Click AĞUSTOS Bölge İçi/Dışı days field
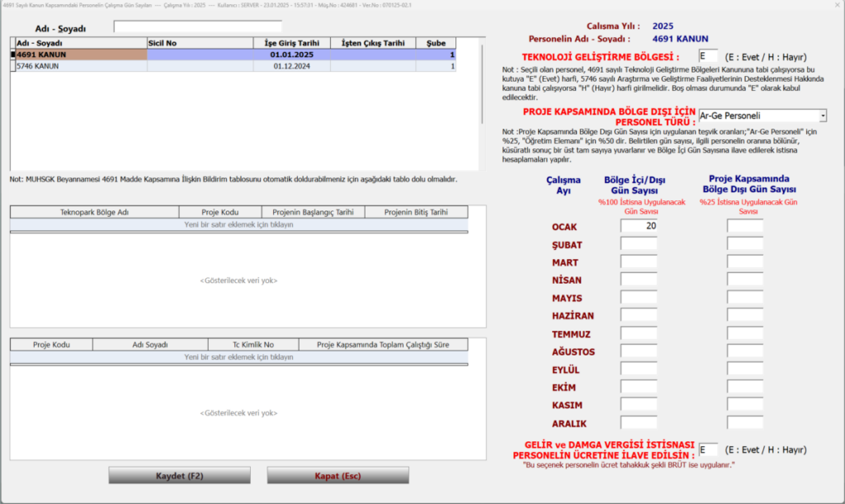845x504 pixels. (639, 351)
